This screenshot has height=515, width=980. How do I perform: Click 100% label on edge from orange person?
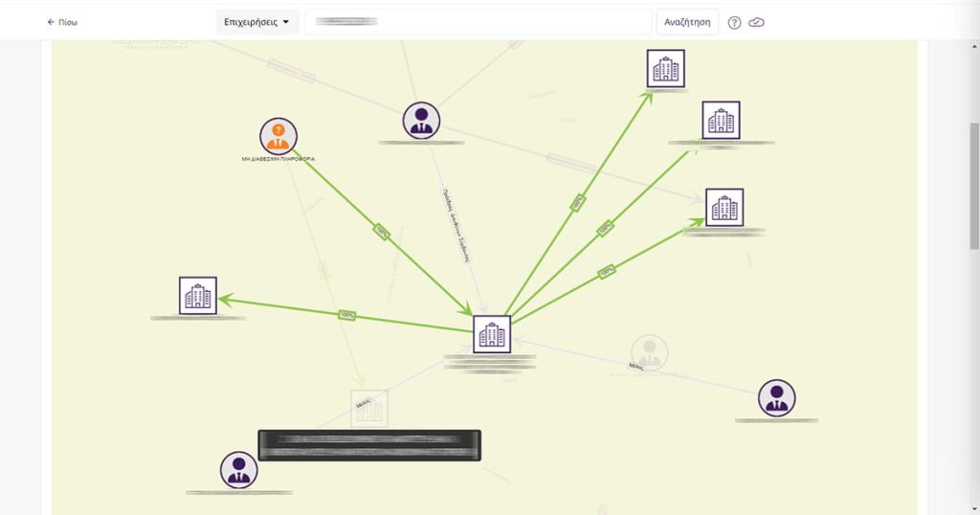pyautogui.click(x=382, y=232)
